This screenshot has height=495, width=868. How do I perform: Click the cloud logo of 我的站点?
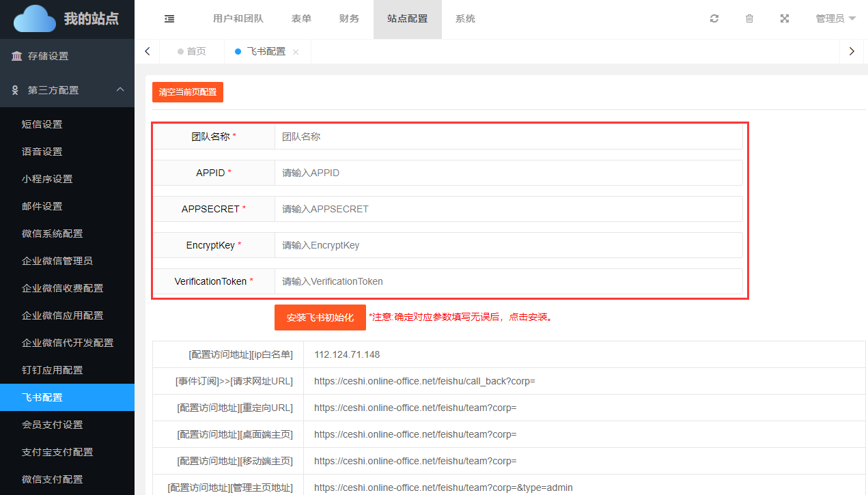point(35,18)
